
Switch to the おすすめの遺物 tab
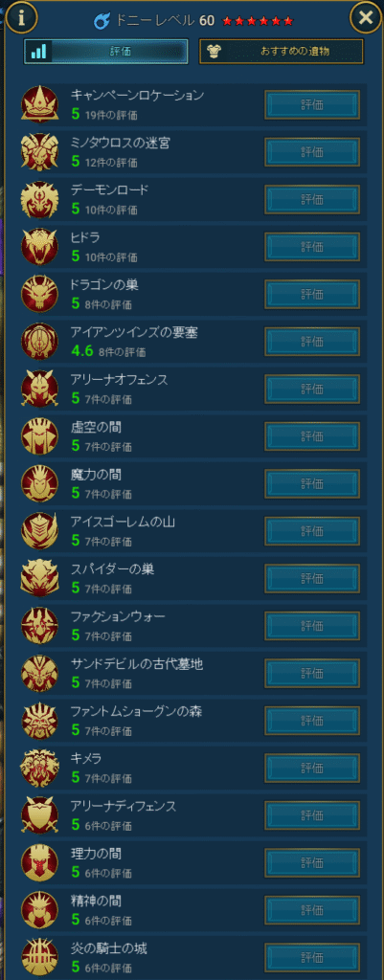(x=281, y=52)
